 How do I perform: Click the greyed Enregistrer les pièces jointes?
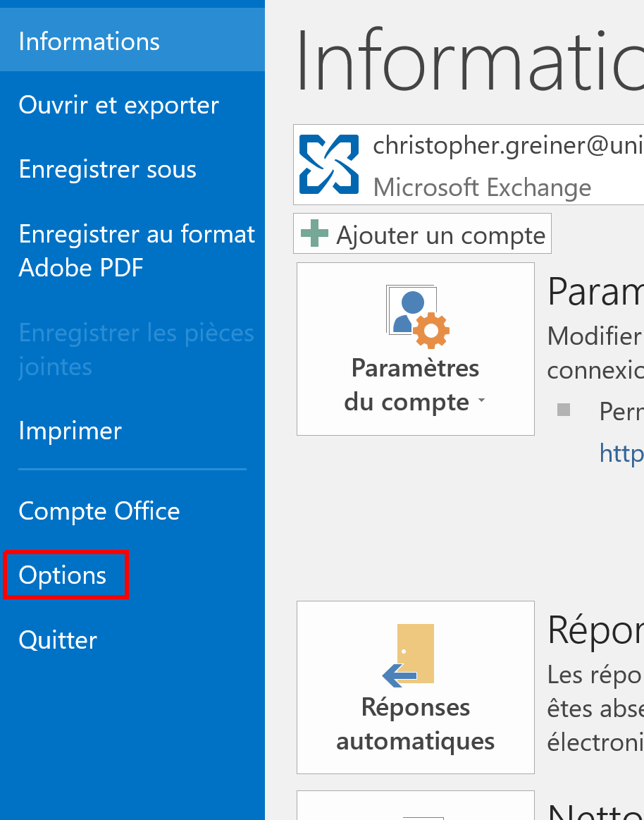point(136,349)
